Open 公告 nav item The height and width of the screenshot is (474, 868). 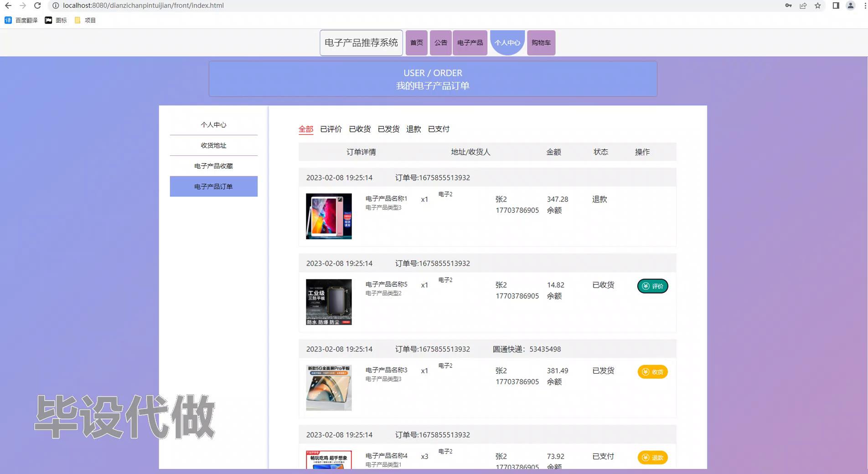(441, 43)
